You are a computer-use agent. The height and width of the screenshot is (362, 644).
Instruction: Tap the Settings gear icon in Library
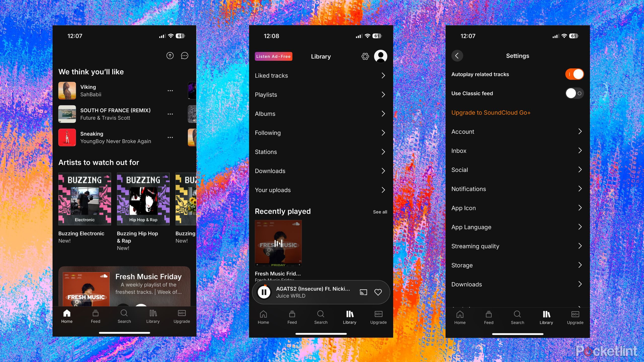365,56
